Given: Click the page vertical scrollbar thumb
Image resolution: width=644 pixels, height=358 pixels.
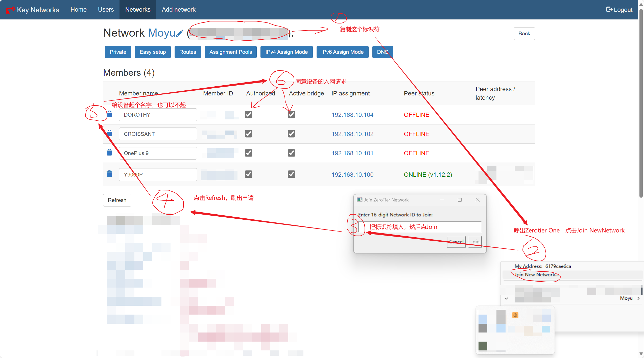Looking at the screenshot, I should (x=641, y=104).
